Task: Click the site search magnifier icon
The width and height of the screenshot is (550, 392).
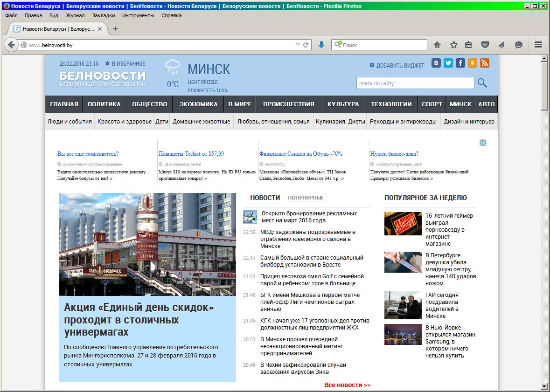Action: tap(482, 83)
